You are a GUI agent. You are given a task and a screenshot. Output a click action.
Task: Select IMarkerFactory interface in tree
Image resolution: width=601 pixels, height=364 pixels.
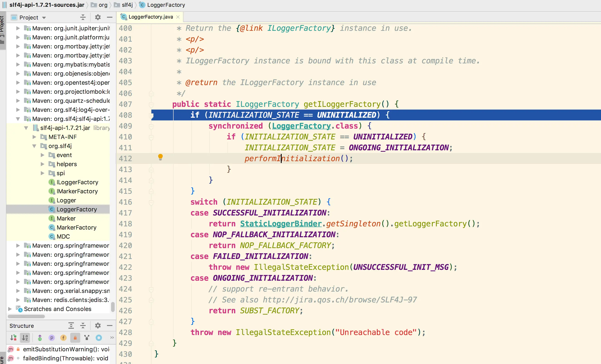point(77,191)
